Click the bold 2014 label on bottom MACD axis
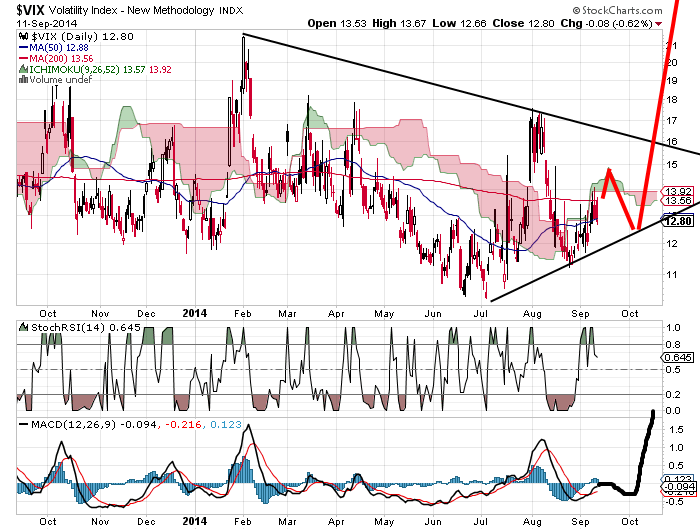Image resolution: width=700 pixels, height=530 pixels. (195, 521)
